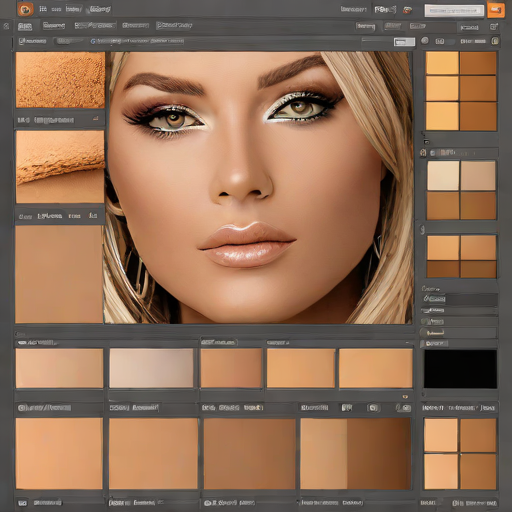The image size is (512, 512).
Task: Select the highlighted first tab in second toolbar row
Action: [25, 26]
